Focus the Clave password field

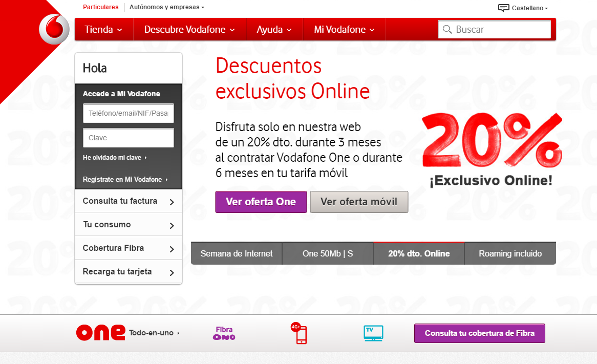tap(129, 138)
